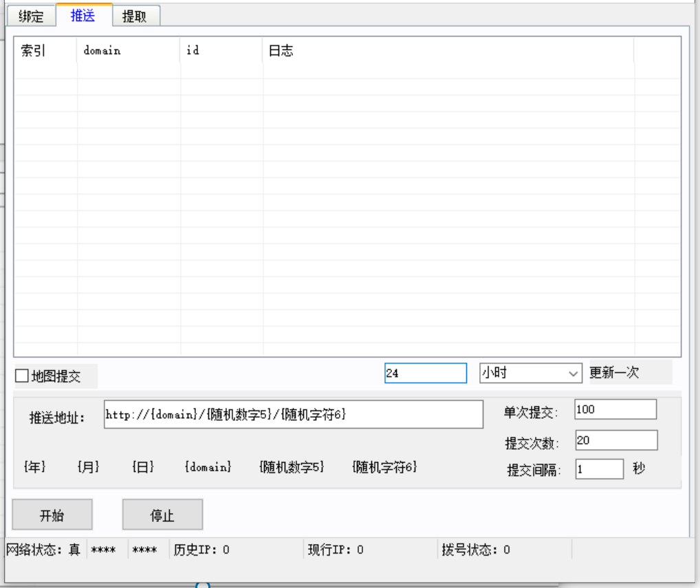Click the update interval field showing 24
This screenshot has width=700, height=588.
coord(426,373)
